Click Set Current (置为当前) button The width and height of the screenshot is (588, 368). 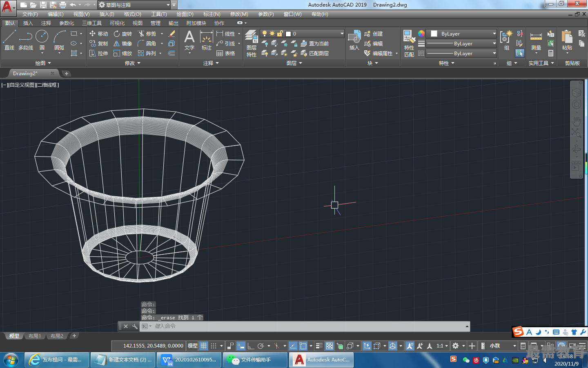314,43
